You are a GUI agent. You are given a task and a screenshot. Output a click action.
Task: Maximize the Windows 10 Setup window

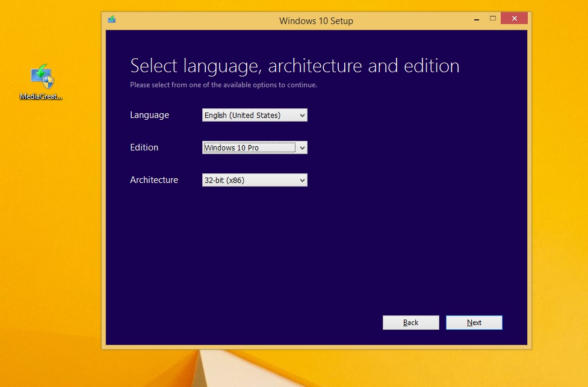[x=493, y=19]
